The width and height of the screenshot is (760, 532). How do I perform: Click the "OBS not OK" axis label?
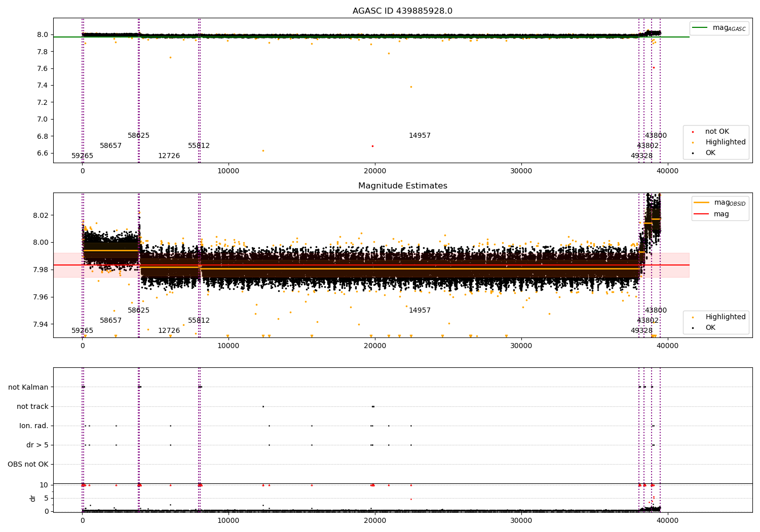coord(28,464)
